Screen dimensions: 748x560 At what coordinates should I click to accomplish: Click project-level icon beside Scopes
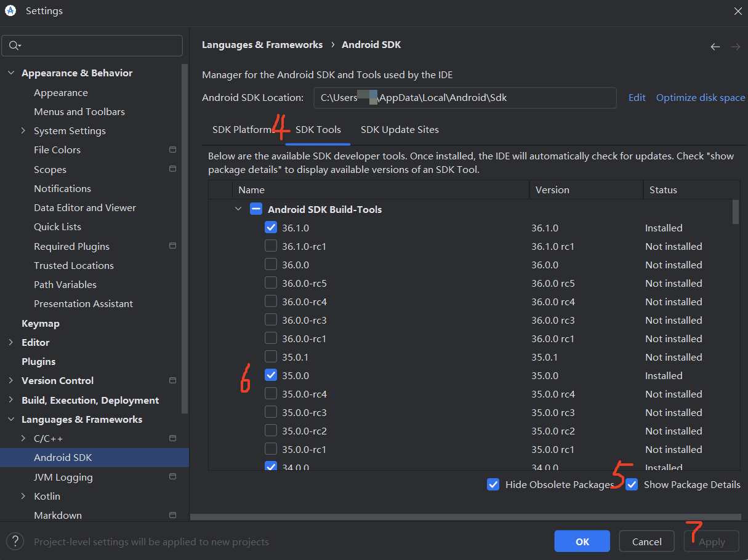point(172,169)
